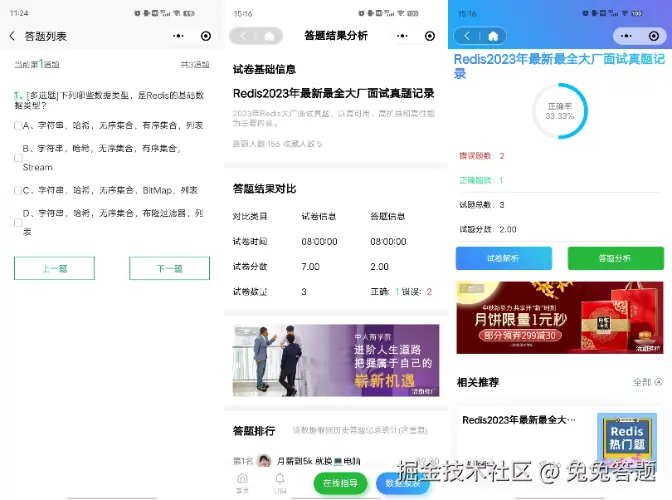Tap back arrow on 答题结果分析 screen

coord(243,36)
